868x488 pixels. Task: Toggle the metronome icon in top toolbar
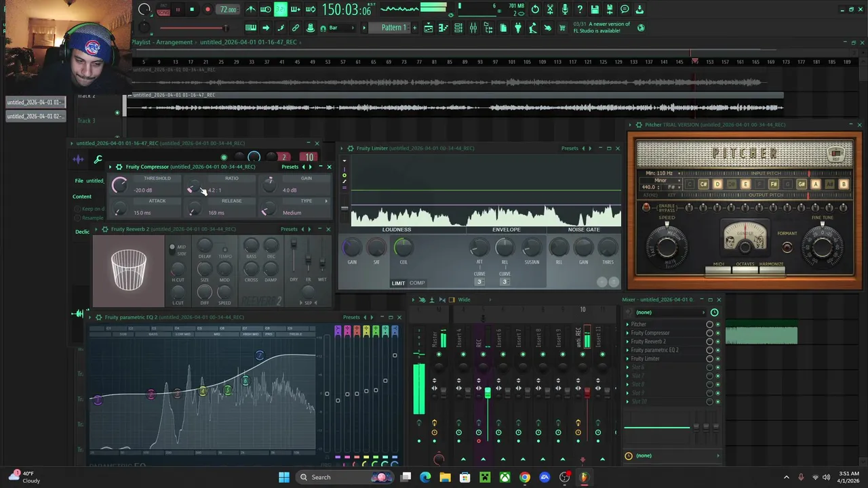[x=251, y=9]
